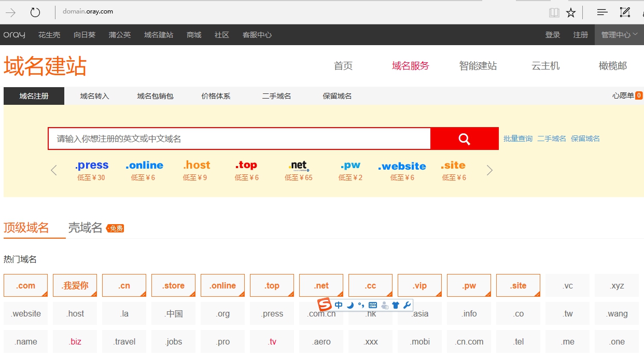The width and height of the screenshot is (644, 358).
Task: Select the unchecked .xyz domain box
Action: pos(617,285)
